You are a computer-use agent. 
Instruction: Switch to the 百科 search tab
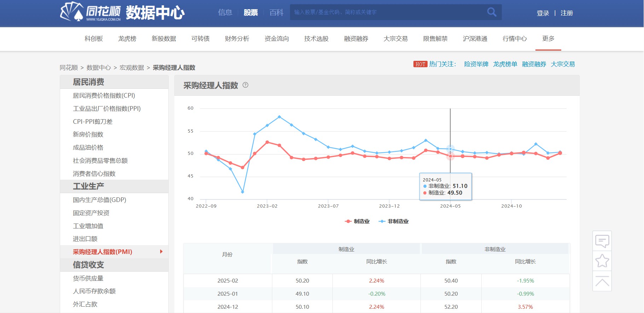[x=276, y=12]
